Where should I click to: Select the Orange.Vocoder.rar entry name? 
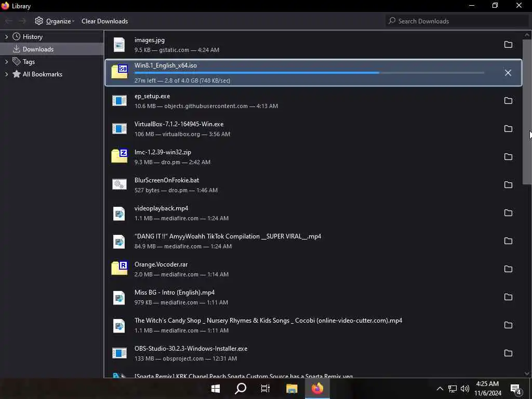(161, 264)
